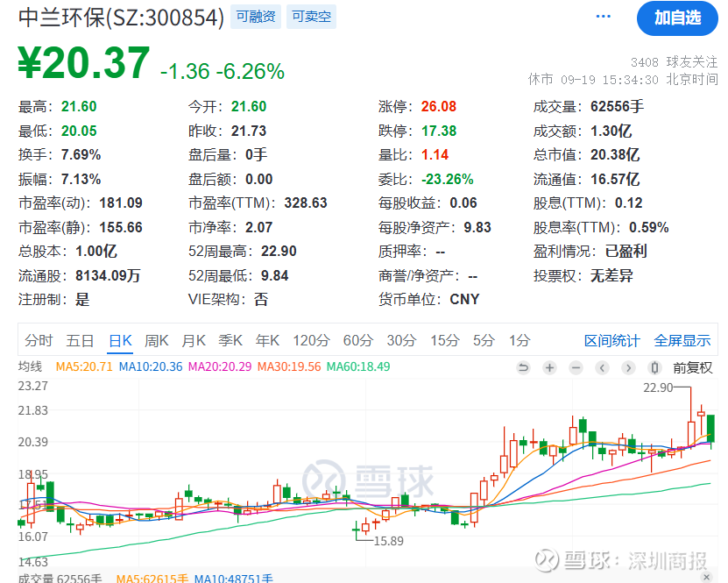Open the three-dot more options menu
This screenshot has height=583, width=728.
pyautogui.click(x=603, y=17)
